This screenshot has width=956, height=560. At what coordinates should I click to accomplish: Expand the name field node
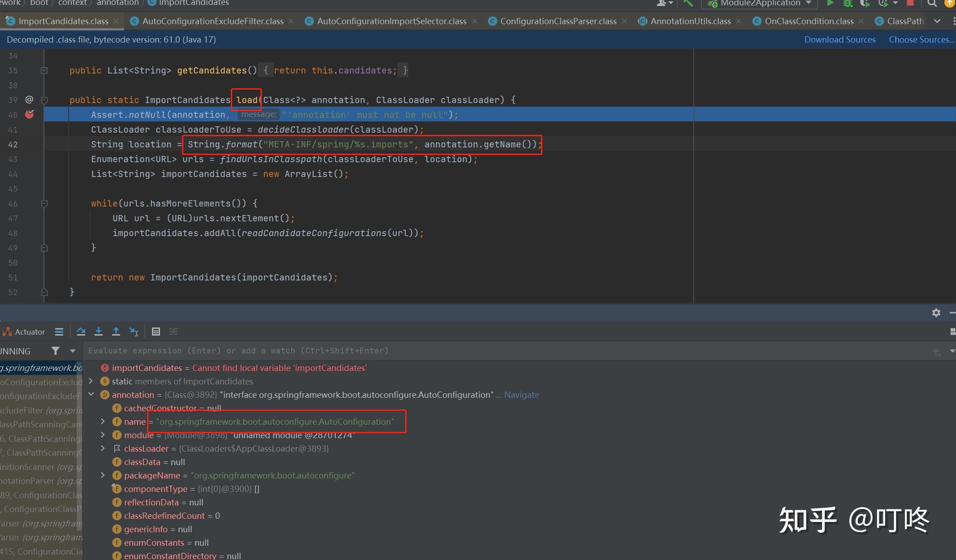(x=103, y=422)
